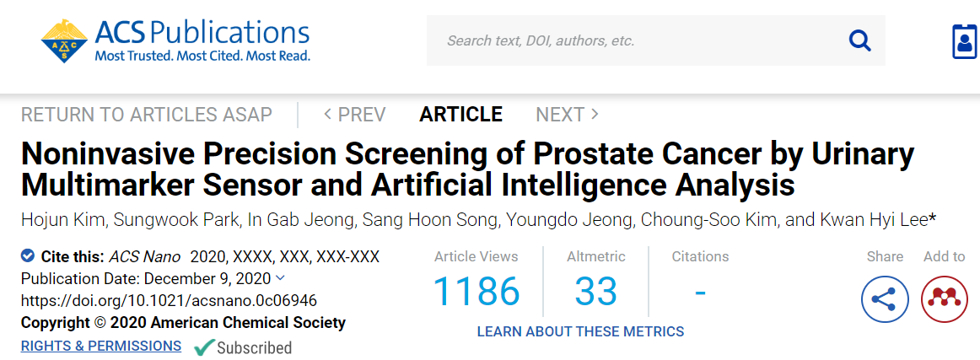The image size is (980, 360).
Task: Click LEARN ABOUT THESE METRICS link
Action: (580, 331)
